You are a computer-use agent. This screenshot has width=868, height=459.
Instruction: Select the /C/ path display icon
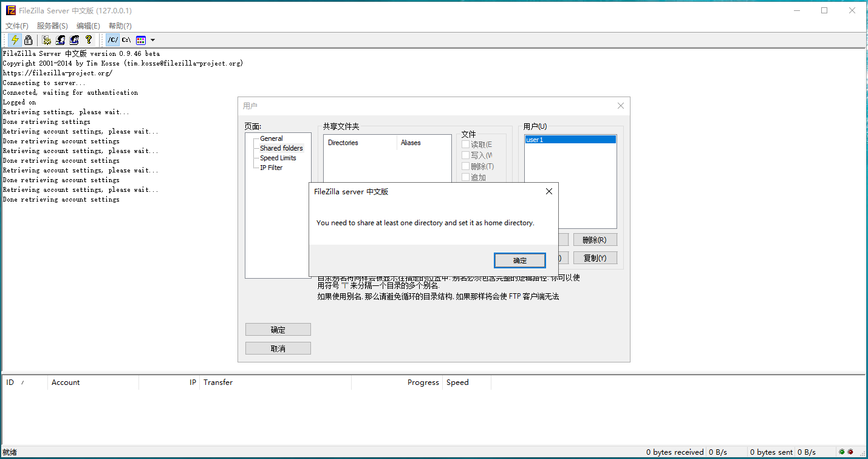pos(113,40)
